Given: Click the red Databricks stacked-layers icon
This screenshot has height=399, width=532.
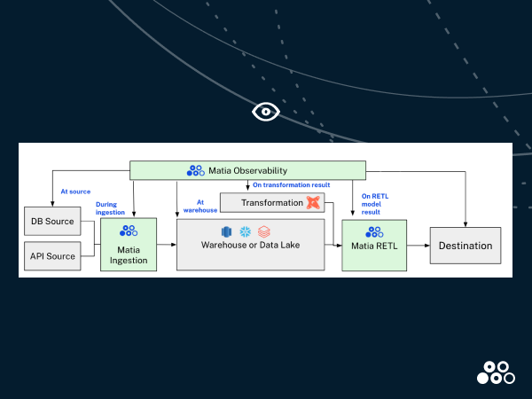Looking at the screenshot, I should (264, 231).
